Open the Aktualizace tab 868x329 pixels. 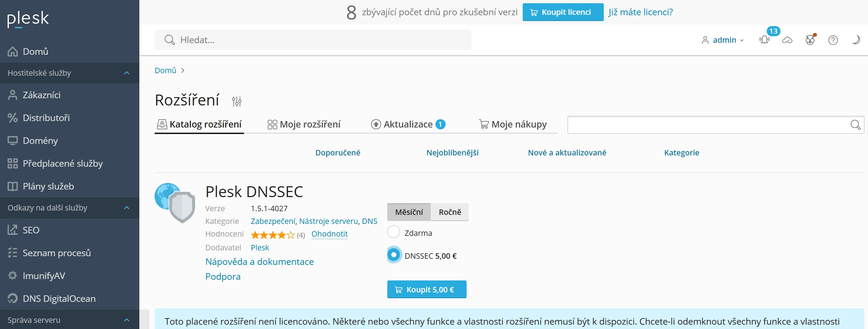coord(408,125)
